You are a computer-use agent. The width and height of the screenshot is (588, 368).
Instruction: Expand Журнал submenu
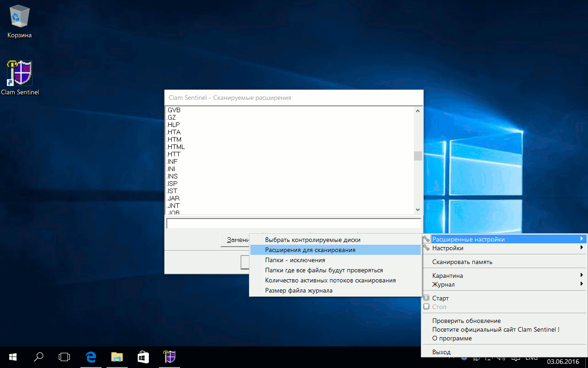pyautogui.click(x=504, y=284)
